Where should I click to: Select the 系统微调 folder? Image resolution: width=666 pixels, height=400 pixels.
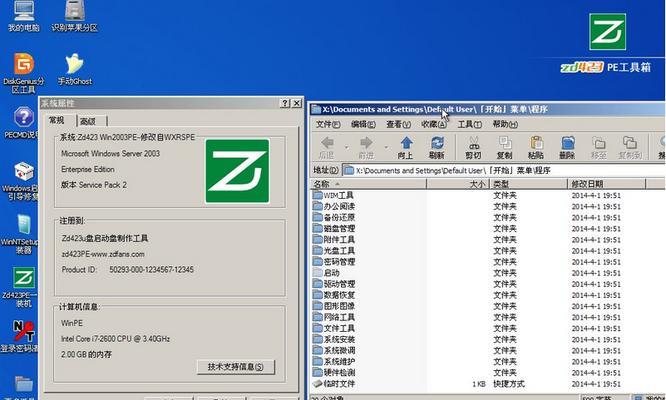point(333,350)
